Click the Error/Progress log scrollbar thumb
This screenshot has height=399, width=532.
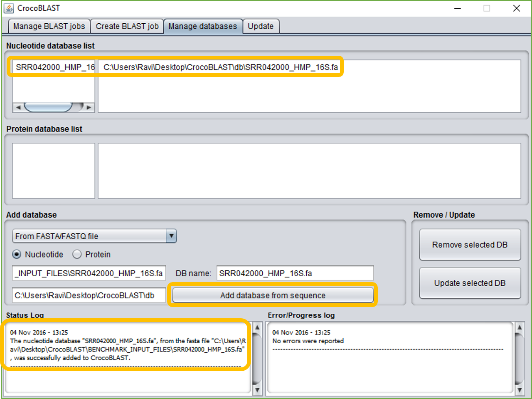pyautogui.click(x=519, y=358)
